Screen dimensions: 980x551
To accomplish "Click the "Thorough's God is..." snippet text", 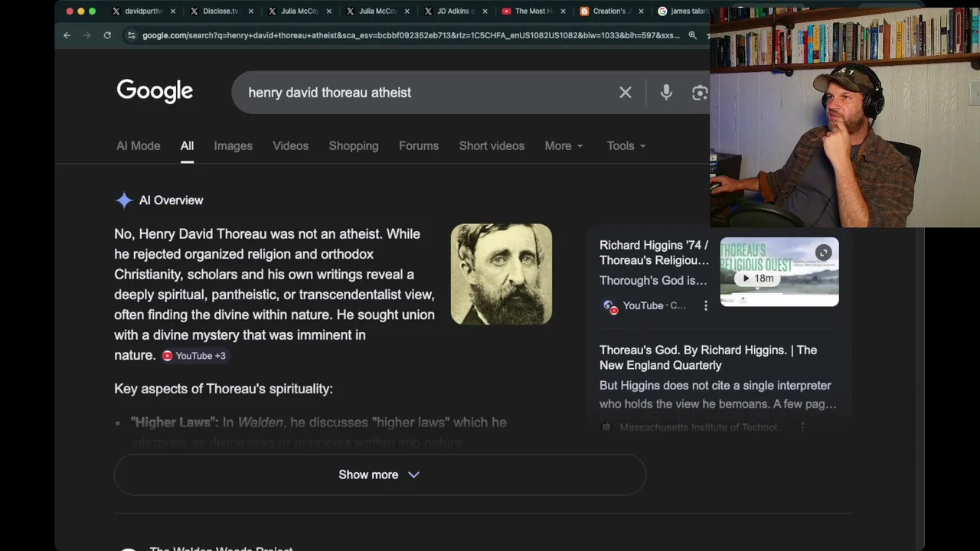I will (x=653, y=280).
